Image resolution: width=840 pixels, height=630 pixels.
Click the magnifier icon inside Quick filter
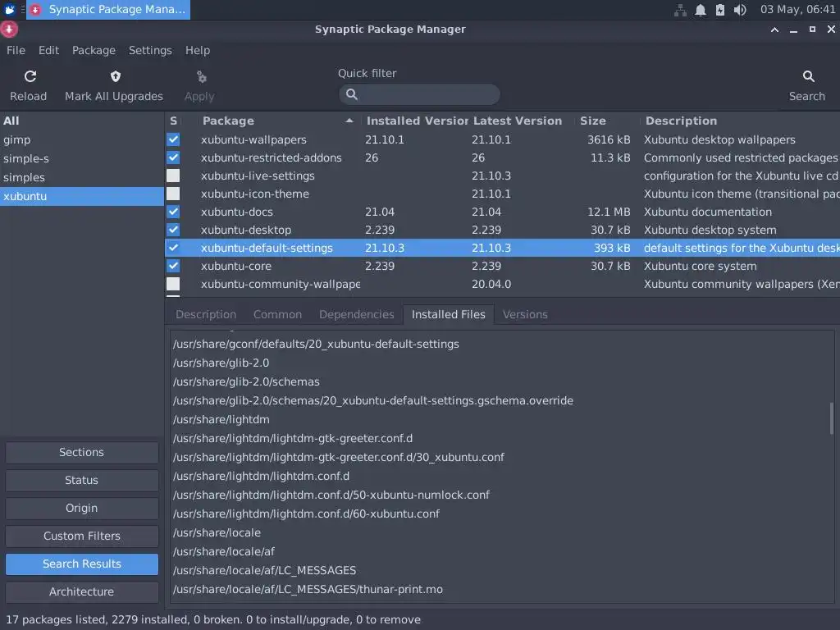351,94
